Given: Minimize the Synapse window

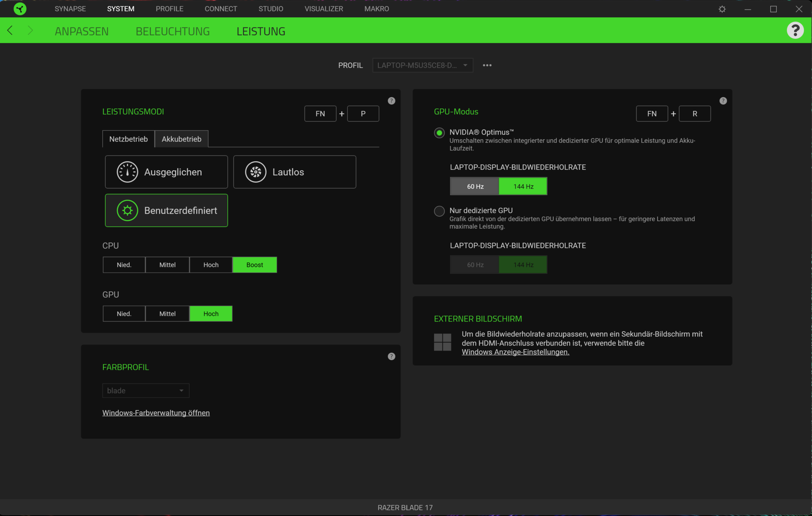Looking at the screenshot, I should click(x=748, y=9).
